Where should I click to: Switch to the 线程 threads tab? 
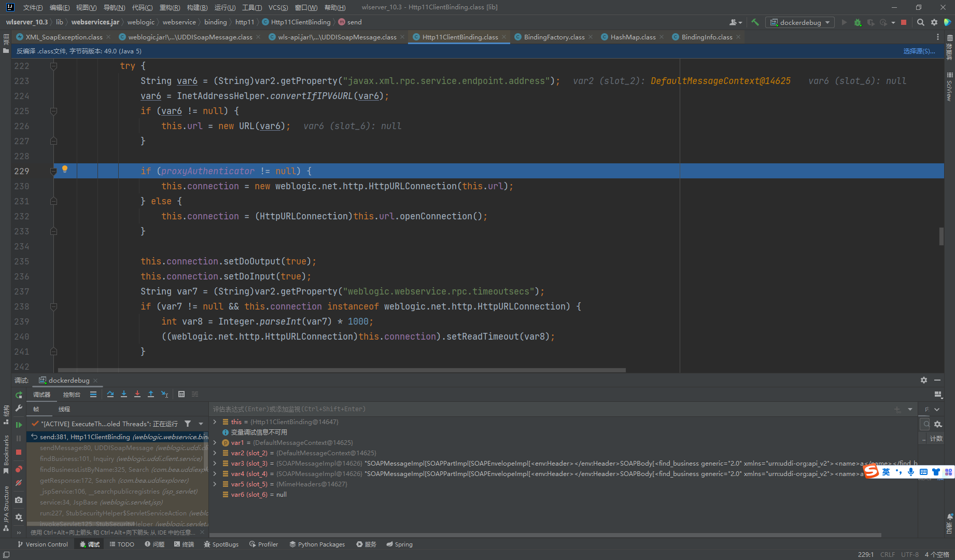(x=64, y=409)
